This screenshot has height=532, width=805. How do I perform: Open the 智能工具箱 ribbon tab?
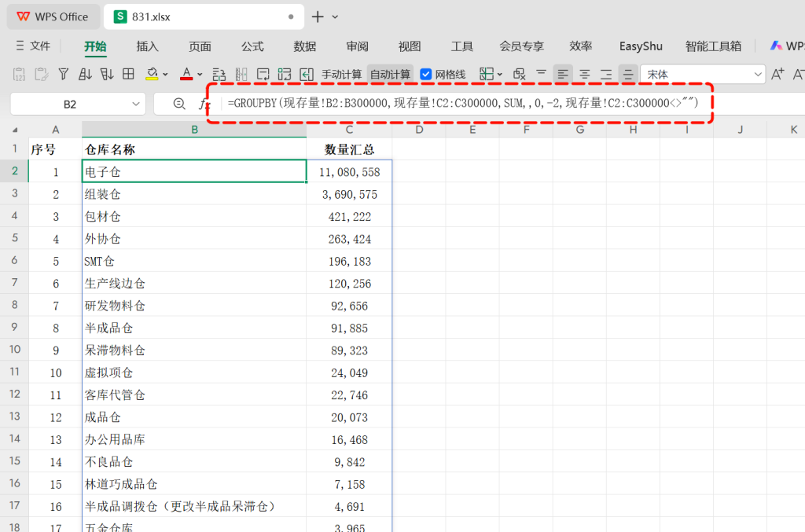point(713,46)
